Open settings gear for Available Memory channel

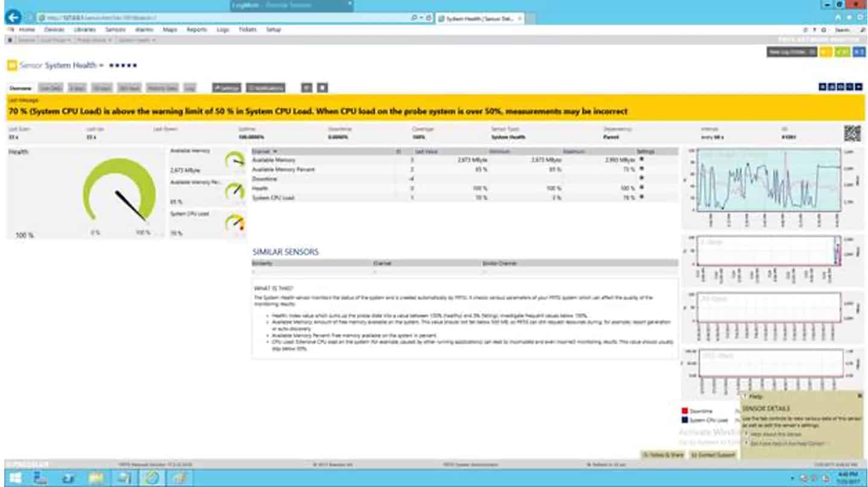[x=641, y=160]
